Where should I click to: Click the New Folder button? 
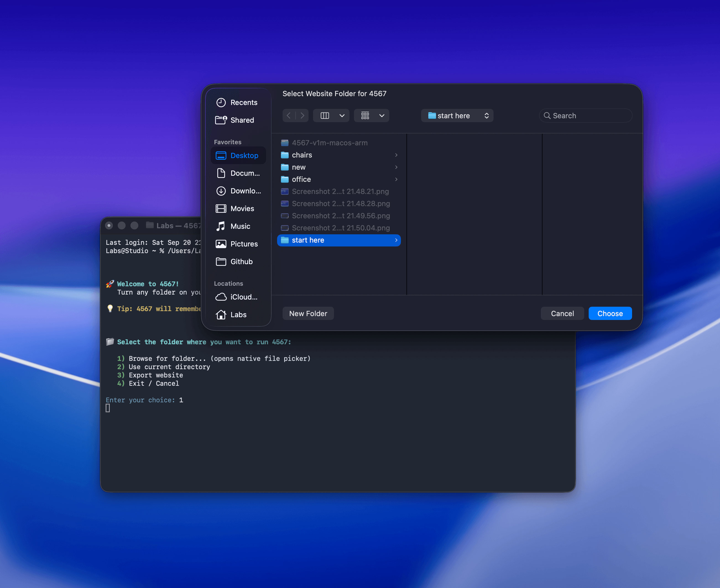[308, 314]
